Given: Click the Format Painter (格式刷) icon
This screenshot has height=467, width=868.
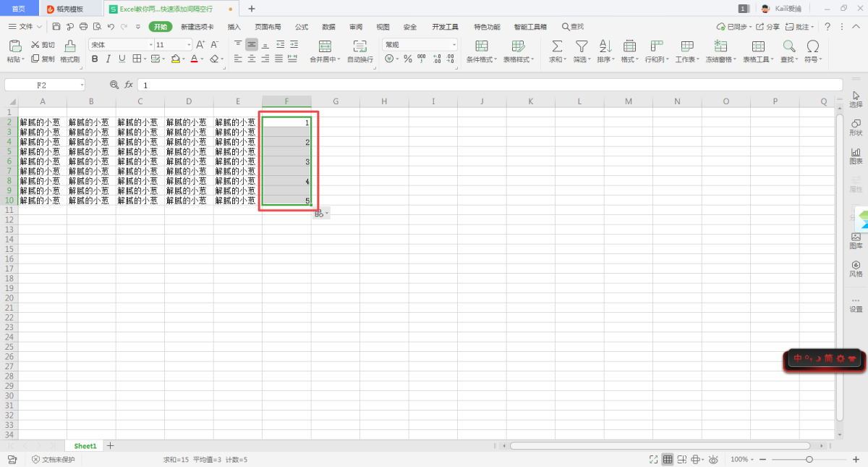Looking at the screenshot, I should pos(69,46).
